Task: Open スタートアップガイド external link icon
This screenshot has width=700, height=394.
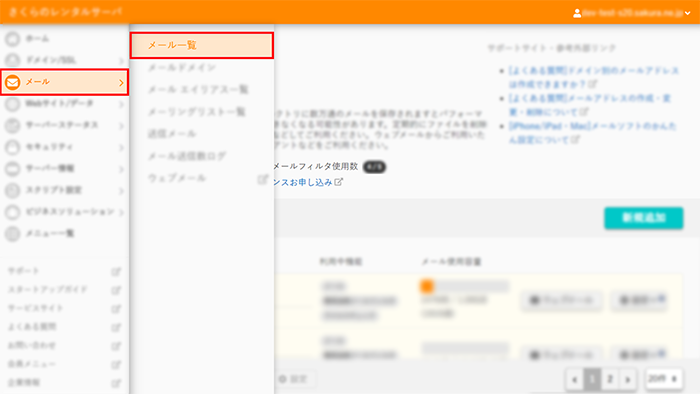Action: pos(116,290)
